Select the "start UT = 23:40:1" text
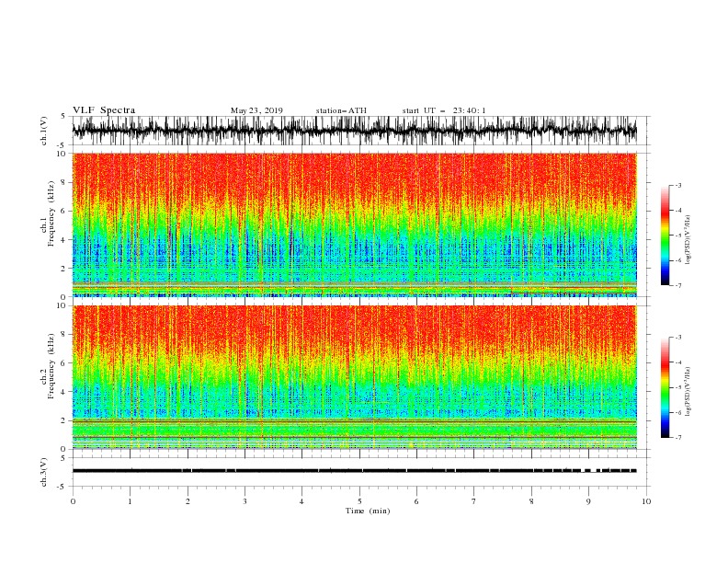Viewport: 728px width, 563px height. (x=444, y=110)
